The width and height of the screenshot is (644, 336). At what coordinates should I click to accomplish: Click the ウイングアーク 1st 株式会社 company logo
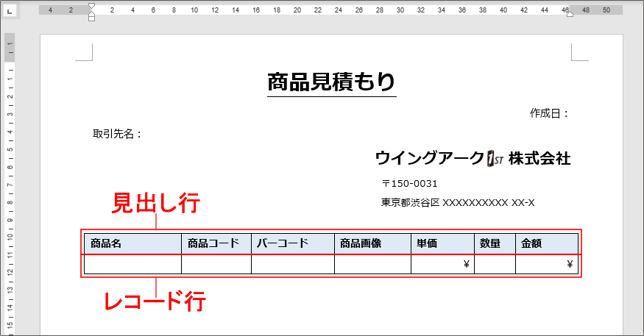(473, 158)
